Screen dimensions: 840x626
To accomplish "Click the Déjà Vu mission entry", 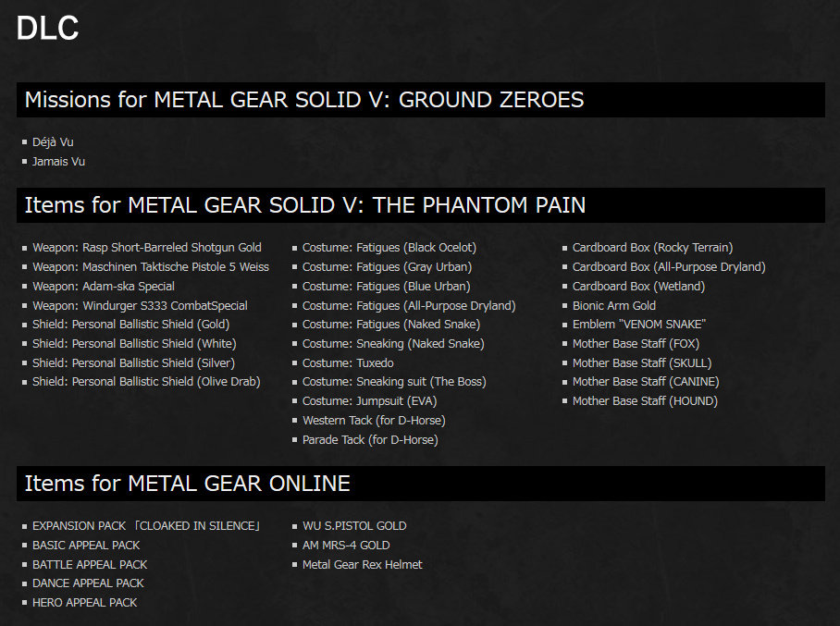I will pyautogui.click(x=52, y=142).
